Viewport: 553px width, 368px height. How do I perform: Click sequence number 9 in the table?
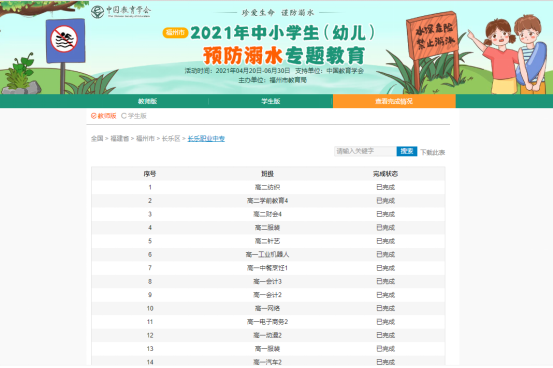150,295
